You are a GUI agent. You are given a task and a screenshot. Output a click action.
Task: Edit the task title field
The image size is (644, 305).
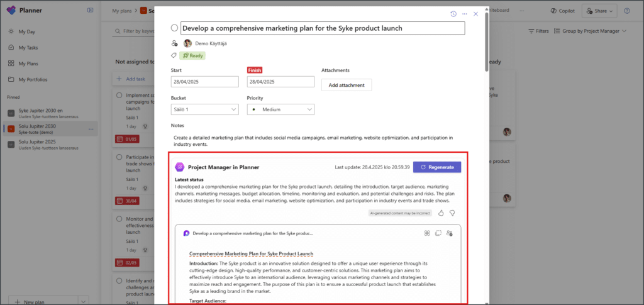pos(323,28)
